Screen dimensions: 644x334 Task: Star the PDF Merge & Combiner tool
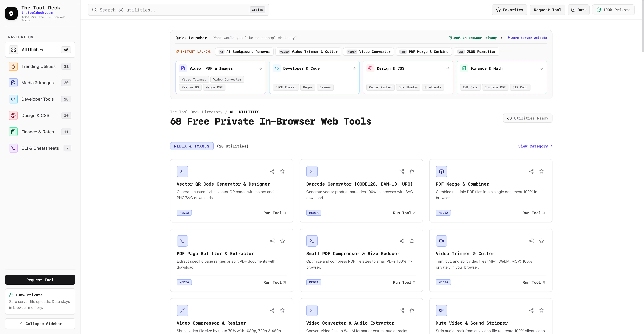click(541, 171)
